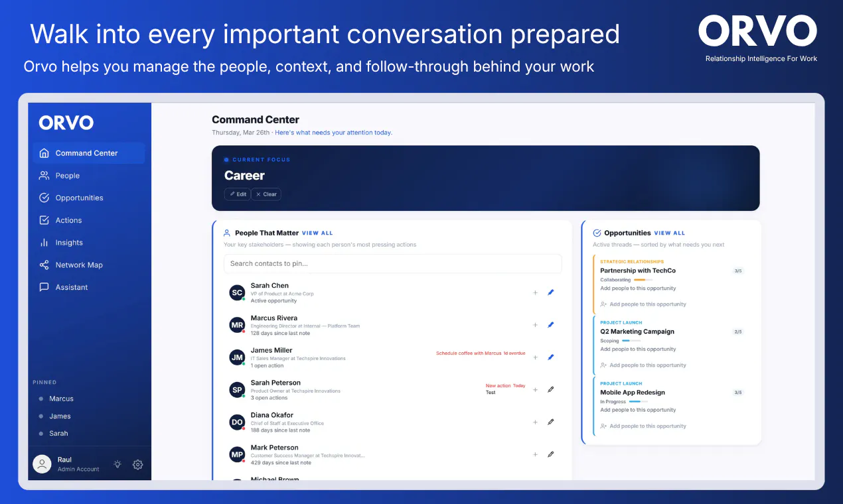Select Mark Peterson contact name
Screen dimensions: 843x504
click(274, 448)
